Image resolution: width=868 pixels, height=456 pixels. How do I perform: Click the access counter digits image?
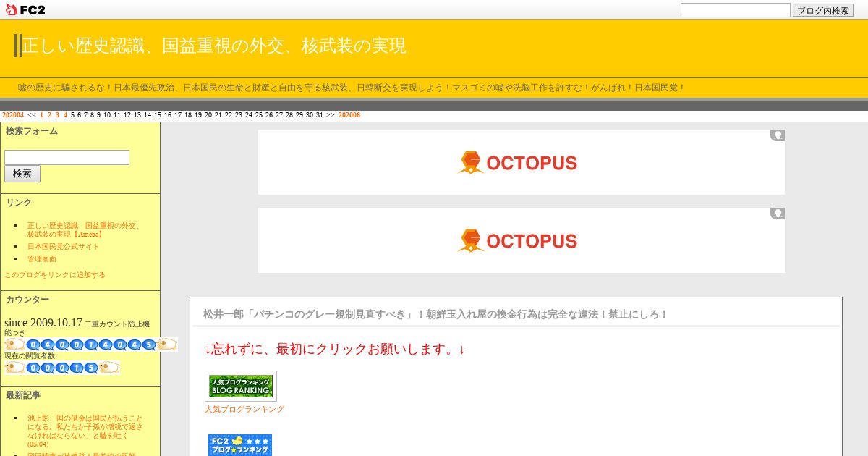pyautogui.click(x=91, y=345)
